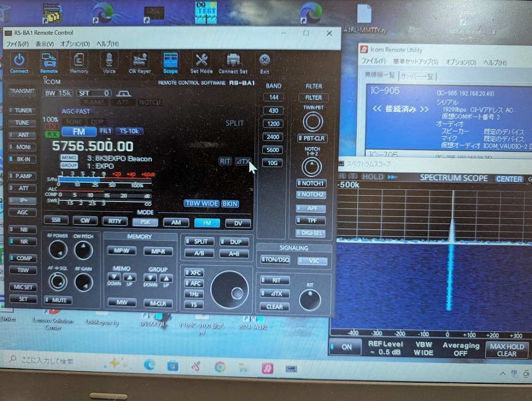The width and height of the screenshot is (532, 401).
Task: Click the RF POWER knob
Action: [x=57, y=250]
